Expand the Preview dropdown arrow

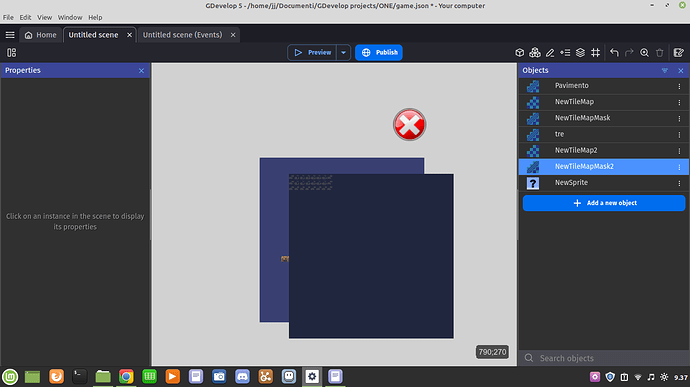343,52
